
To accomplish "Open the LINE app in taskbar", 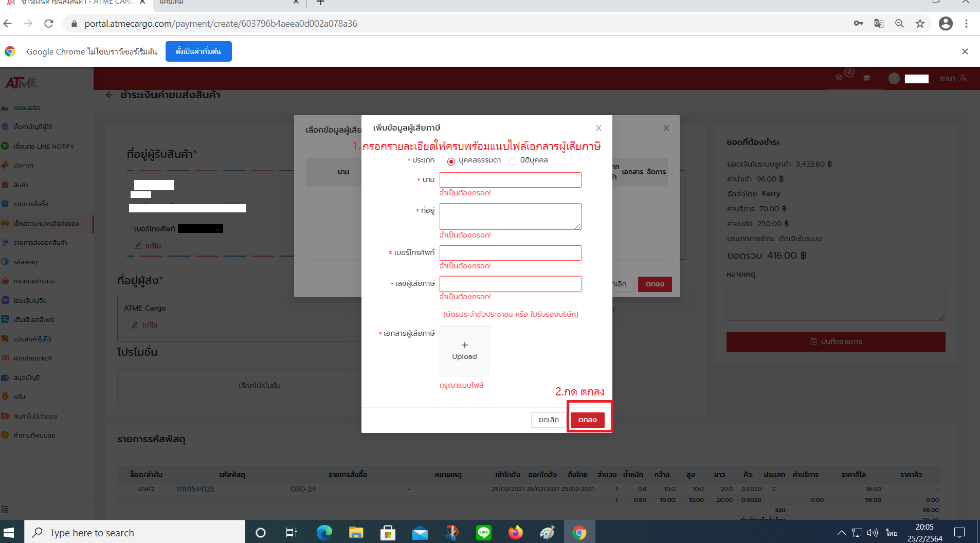I will tap(483, 533).
